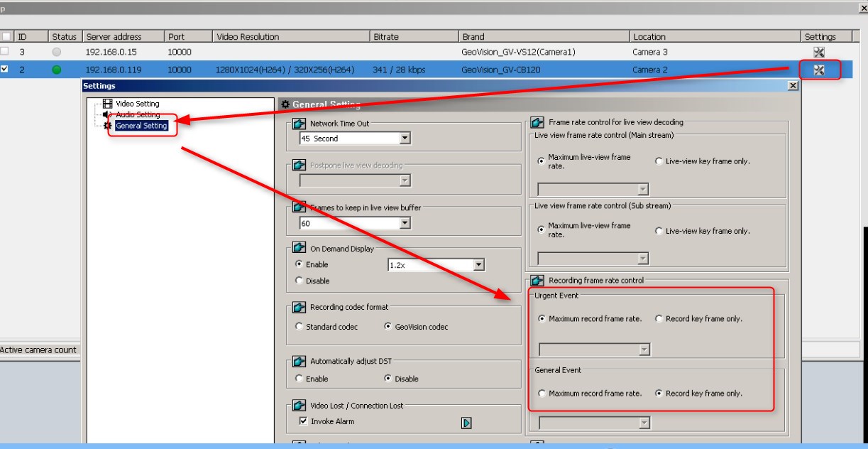
Task: Click the Frames to keep in buffer icon
Action: pyautogui.click(x=300, y=207)
